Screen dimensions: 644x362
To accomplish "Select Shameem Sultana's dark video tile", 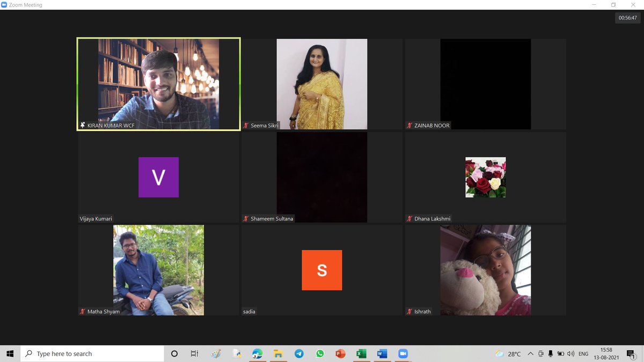I will tap(322, 177).
